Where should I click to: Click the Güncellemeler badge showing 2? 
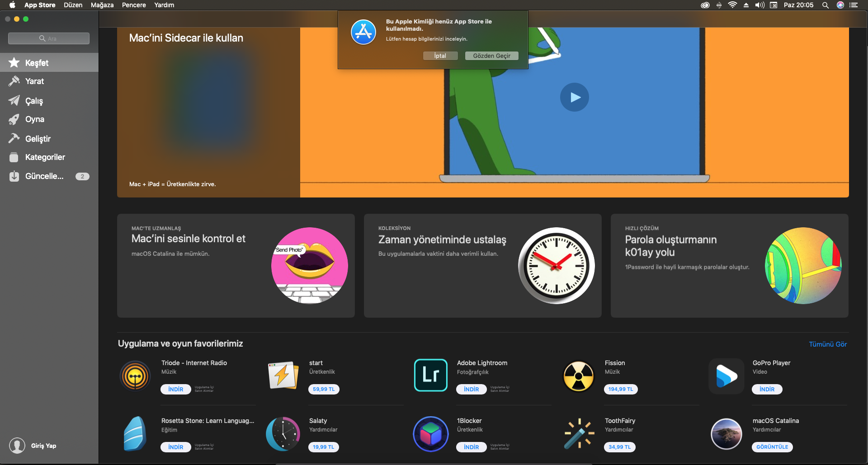82,176
